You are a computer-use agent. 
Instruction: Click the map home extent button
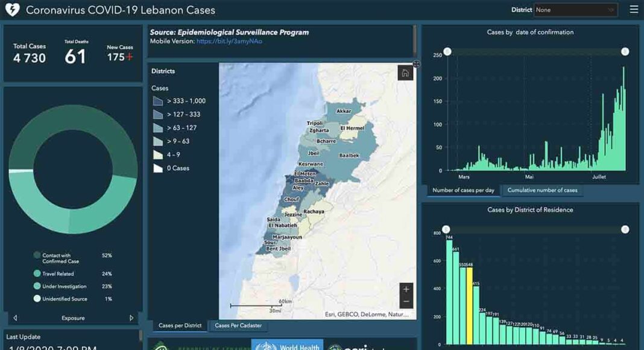pos(405,73)
